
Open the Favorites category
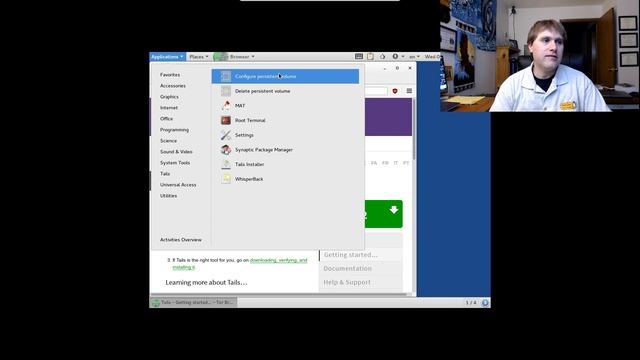click(170, 75)
